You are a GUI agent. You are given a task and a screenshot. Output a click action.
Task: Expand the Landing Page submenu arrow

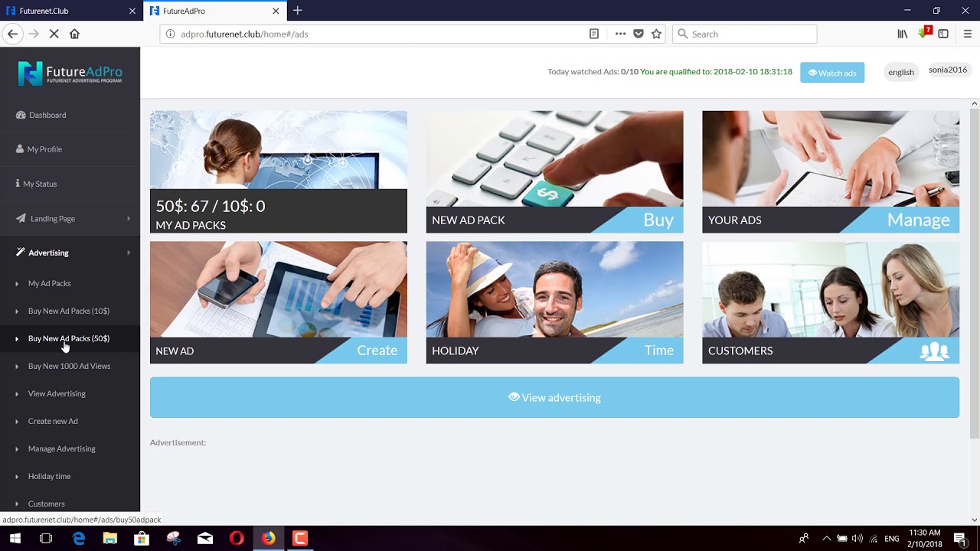(x=129, y=219)
